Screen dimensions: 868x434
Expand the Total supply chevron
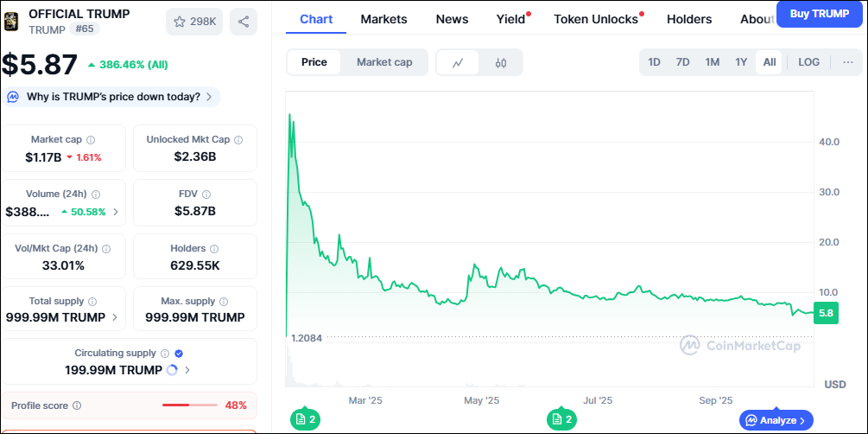pos(115,317)
